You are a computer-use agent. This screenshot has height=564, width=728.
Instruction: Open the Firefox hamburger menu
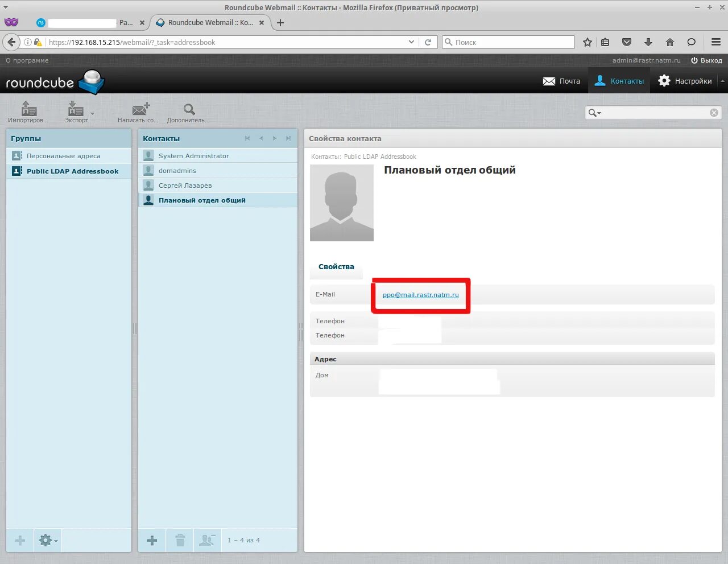tap(716, 42)
